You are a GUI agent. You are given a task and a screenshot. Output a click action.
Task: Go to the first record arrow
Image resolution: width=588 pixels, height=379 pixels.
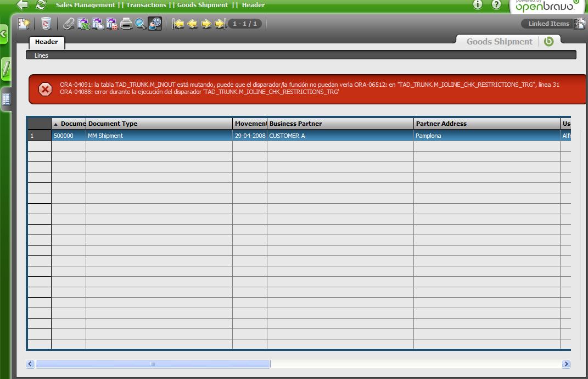178,24
